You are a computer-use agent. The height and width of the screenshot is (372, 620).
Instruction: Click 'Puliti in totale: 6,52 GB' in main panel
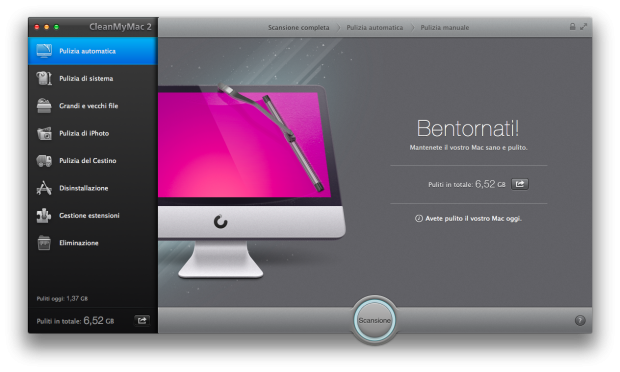[467, 184]
